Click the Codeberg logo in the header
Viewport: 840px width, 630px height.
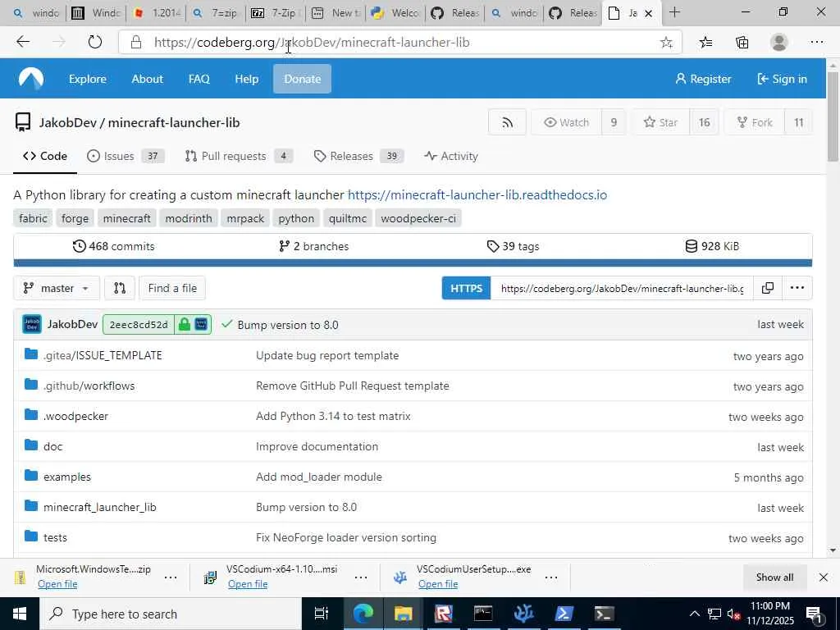click(x=31, y=79)
